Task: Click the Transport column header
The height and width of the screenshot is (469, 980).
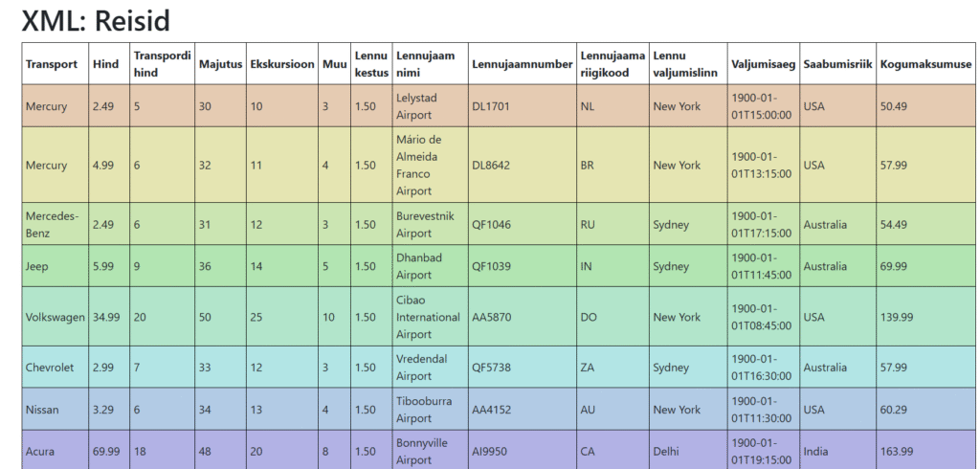Action: pos(52,64)
